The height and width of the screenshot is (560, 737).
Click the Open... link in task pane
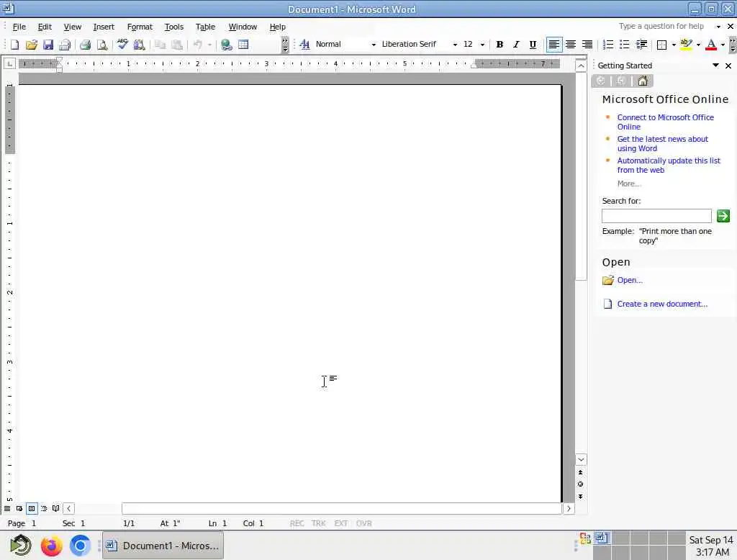pos(629,280)
